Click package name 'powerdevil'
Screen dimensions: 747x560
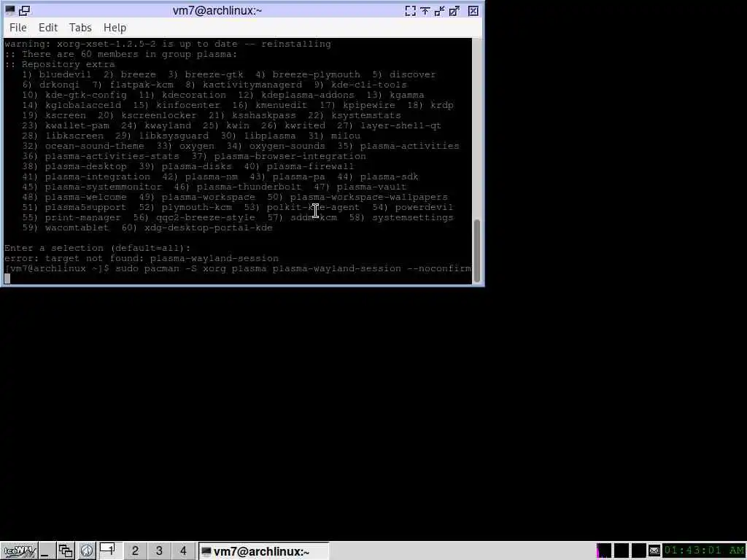425,208
